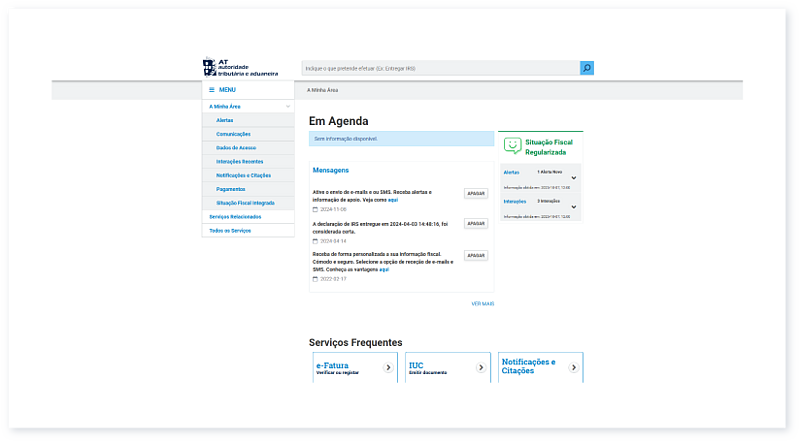
Task: Expand the Interações panel chevron
Action: (x=573, y=207)
